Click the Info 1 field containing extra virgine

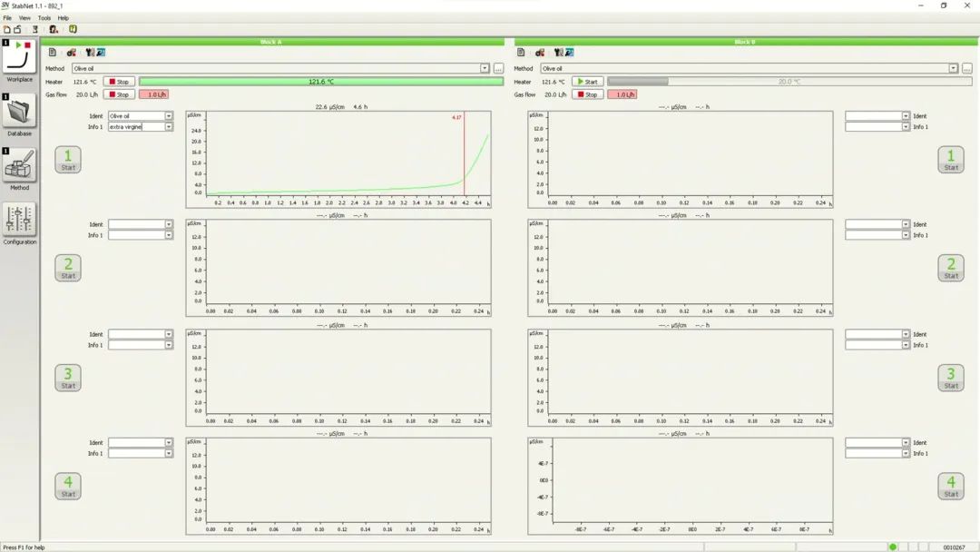(x=136, y=127)
